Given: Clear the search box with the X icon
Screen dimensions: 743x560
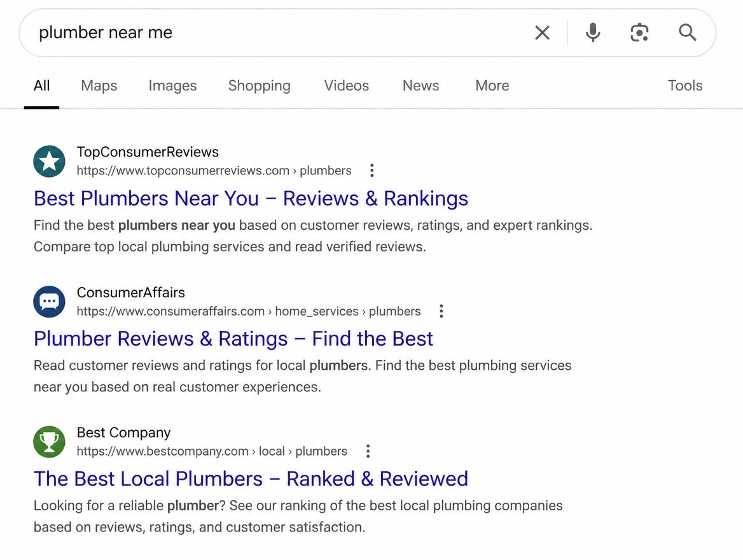Looking at the screenshot, I should (542, 32).
